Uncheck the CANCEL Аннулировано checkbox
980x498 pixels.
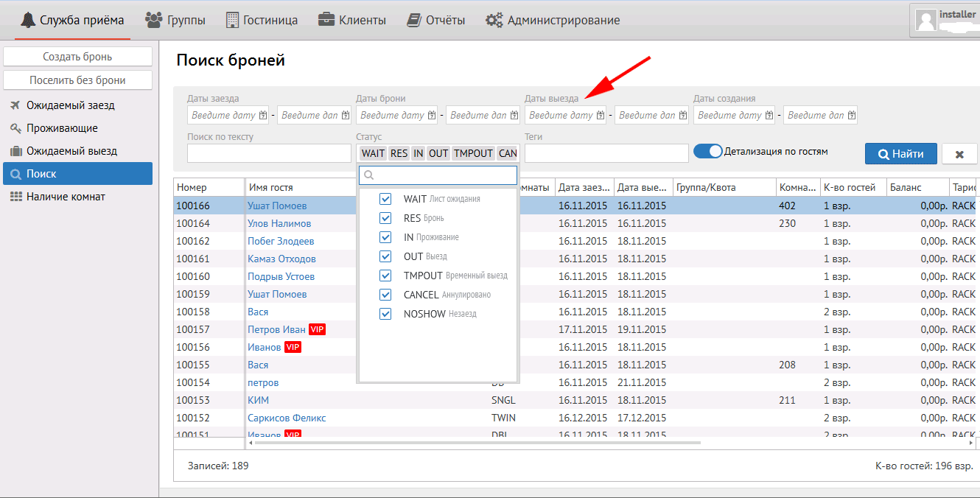coord(385,295)
